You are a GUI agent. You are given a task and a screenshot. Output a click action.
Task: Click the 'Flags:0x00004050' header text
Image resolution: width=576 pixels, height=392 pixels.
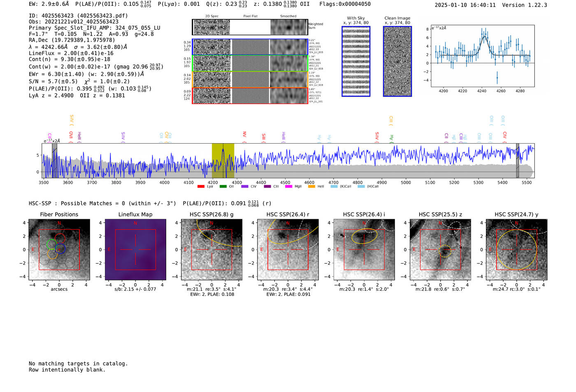tap(345, 4)
